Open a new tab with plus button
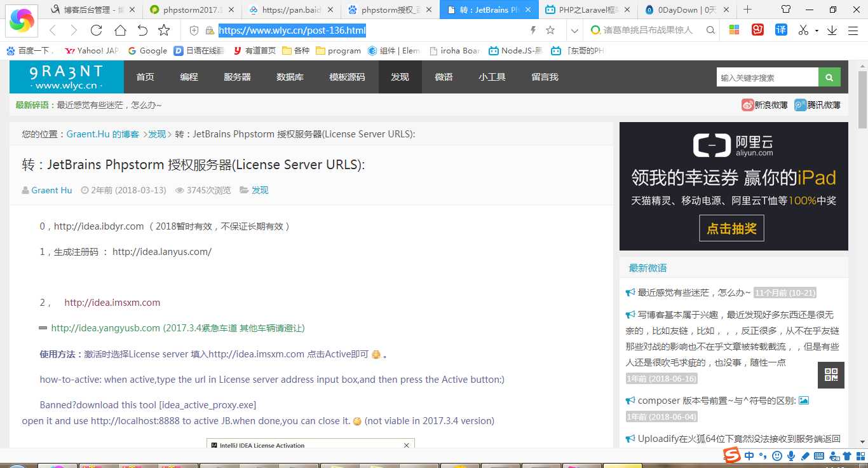868x468 pixels. point(748,10)
